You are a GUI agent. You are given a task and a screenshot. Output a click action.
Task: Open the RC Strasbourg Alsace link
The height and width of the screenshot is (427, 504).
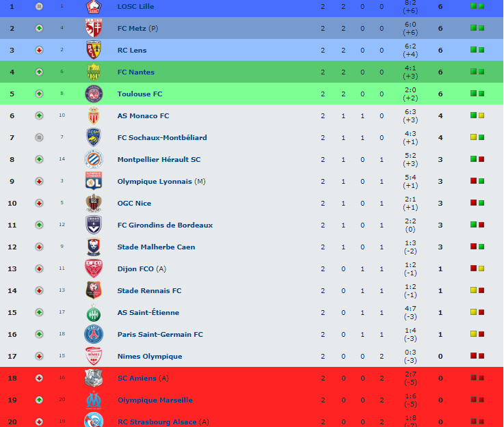157,422
